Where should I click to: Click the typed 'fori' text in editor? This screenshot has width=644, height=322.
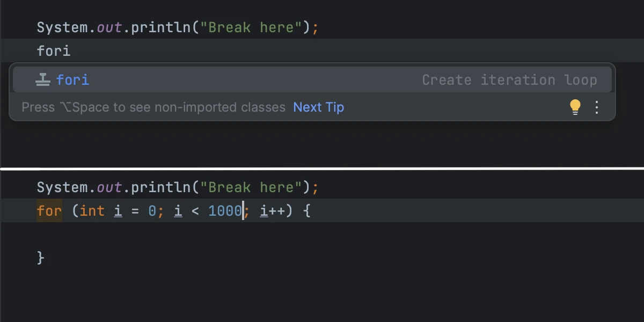(x=54, y=51)
